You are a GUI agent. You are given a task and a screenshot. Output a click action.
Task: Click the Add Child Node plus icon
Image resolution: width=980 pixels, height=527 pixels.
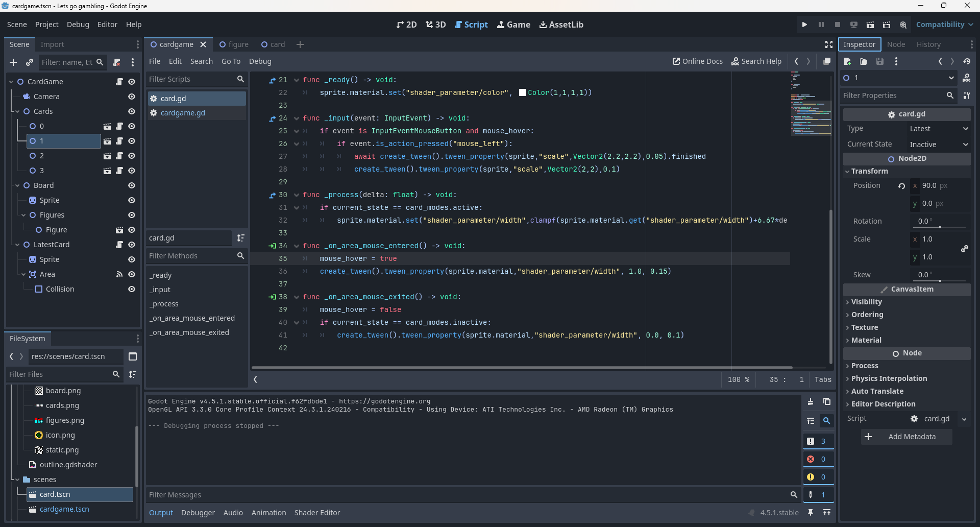point(13,62)
